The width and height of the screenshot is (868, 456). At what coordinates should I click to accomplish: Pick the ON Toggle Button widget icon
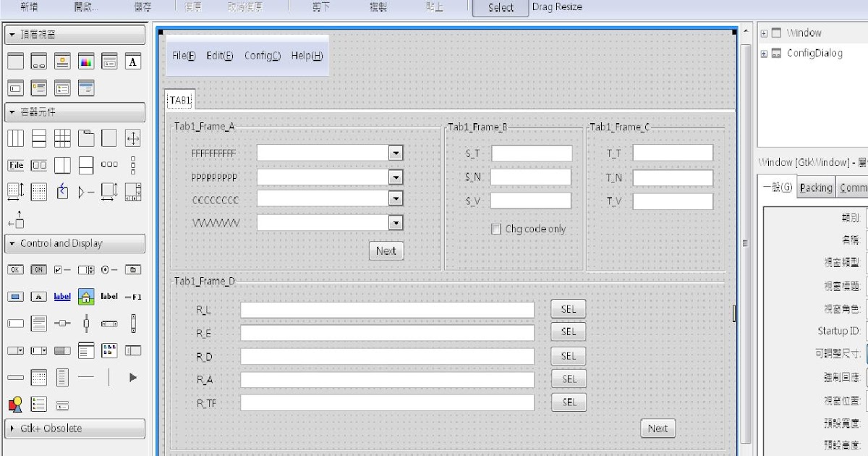click(x=40, y=269)
